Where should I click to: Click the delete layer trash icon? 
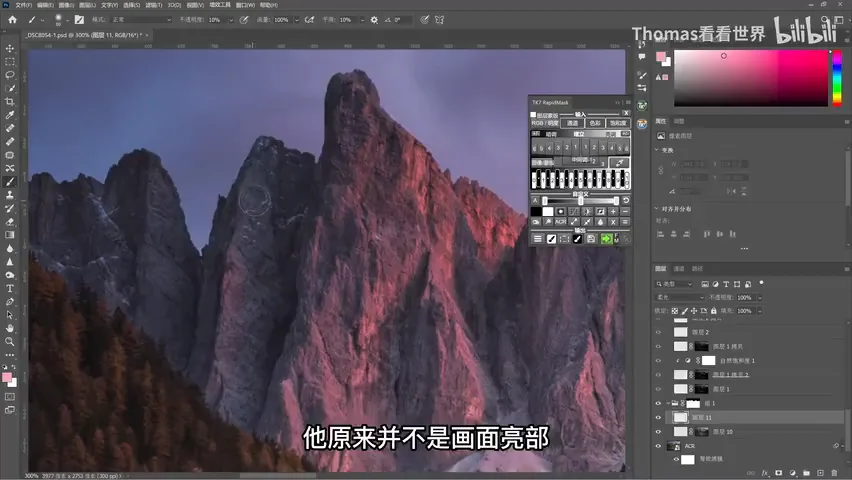[x=835, y=473]
